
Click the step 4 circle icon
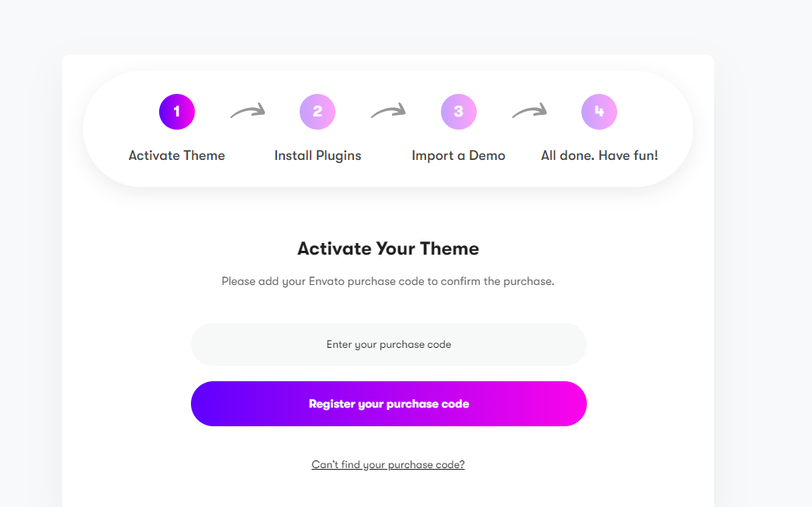point(599,112)
